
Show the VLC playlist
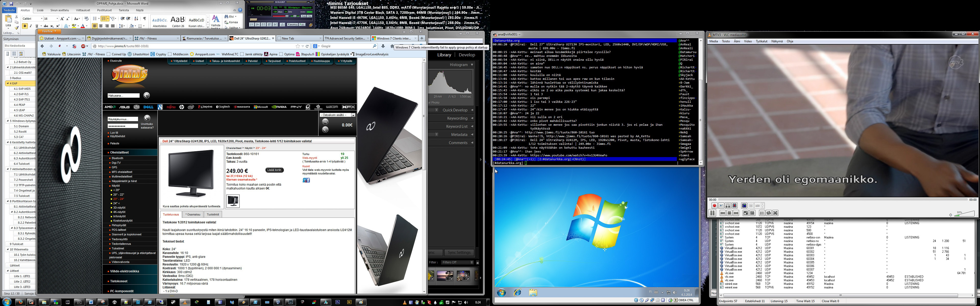[x=762, y=213]
